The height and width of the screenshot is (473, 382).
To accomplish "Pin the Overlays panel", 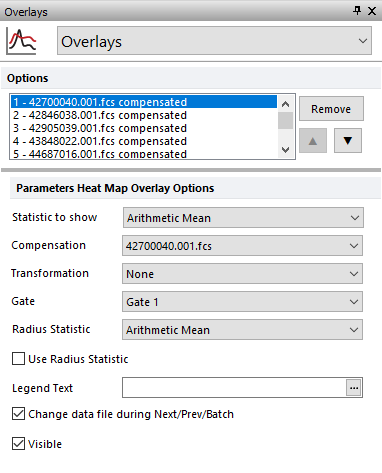I will [x=357, y=11].
